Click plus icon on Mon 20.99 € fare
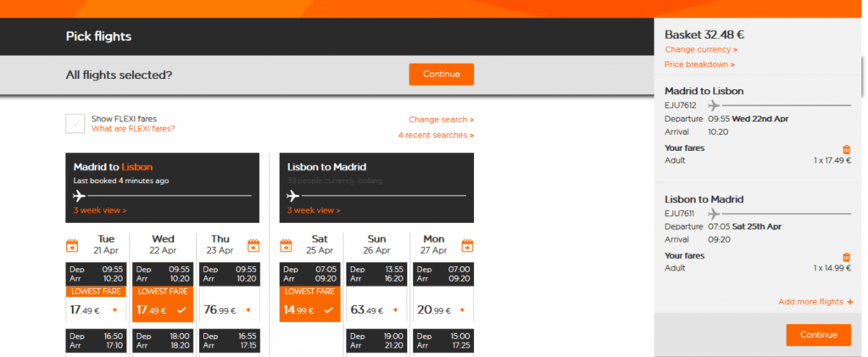 pos(461,310)
